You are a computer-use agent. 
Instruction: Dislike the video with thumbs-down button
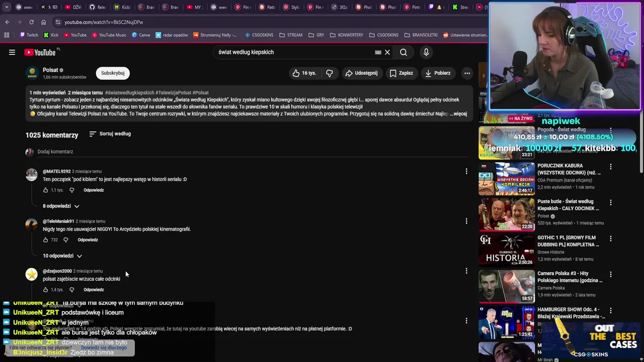pyautogui.click(x=330, y=73)
